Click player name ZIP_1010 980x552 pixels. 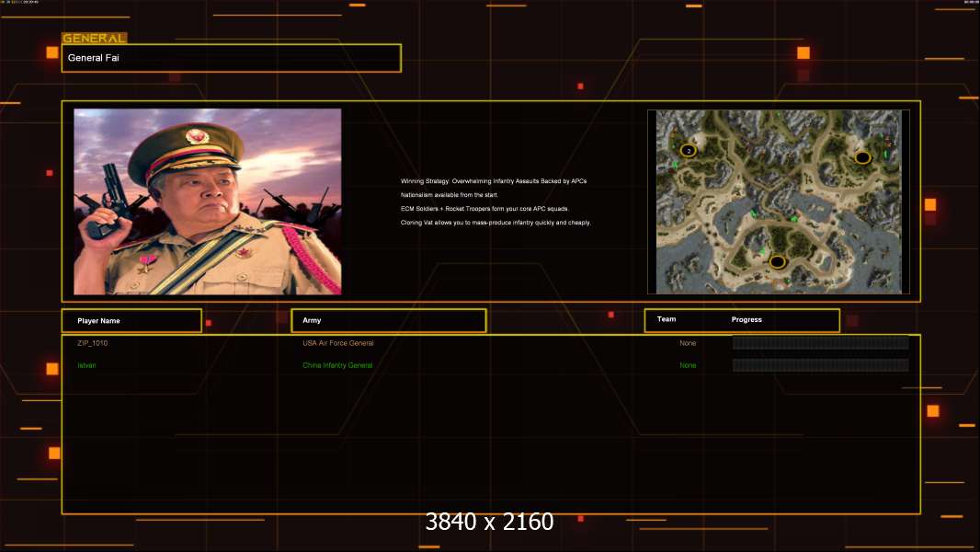pyautogui.click(x=93, y=343)
